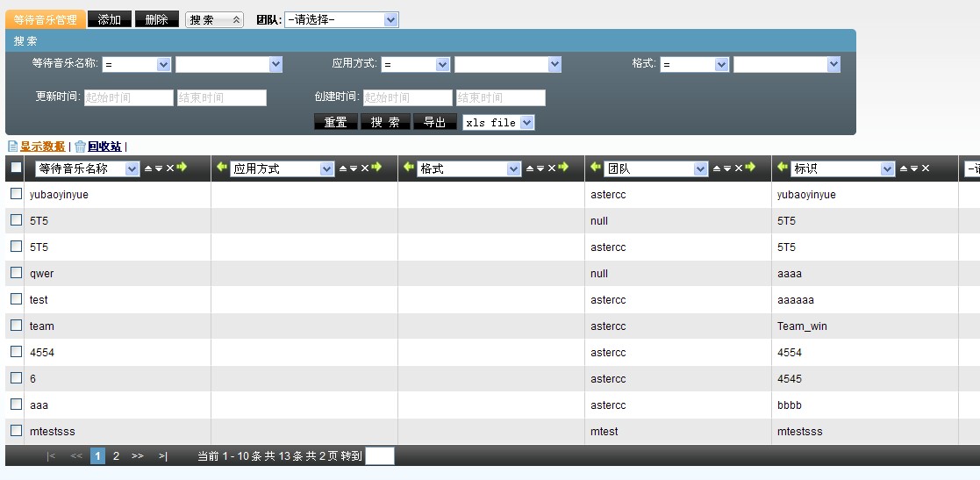Click the X icon on the 标识 column
The image size is (980, 480).
click(926, 168)
